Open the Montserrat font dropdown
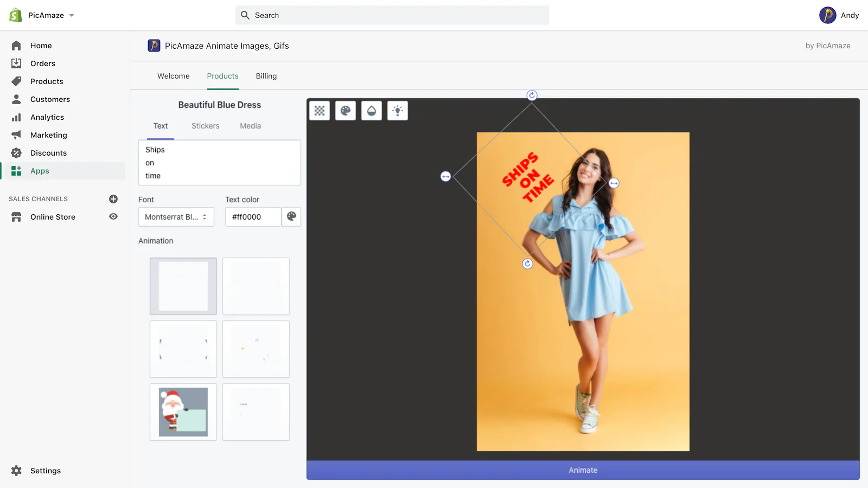The width and height of the screenshot is (868, 488). pos(176,217)
